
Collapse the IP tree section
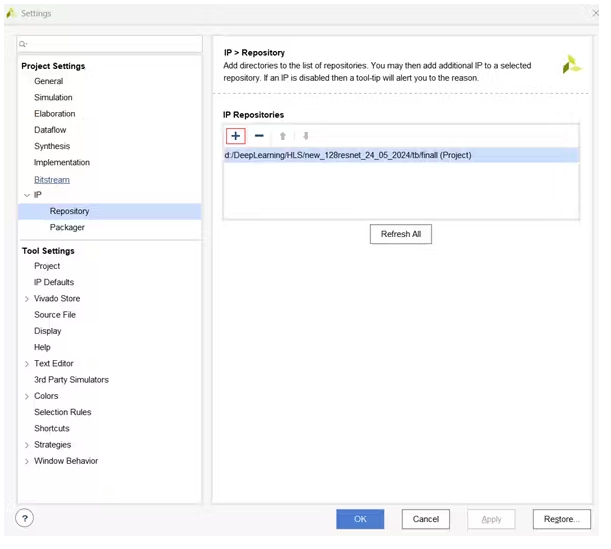26,195
